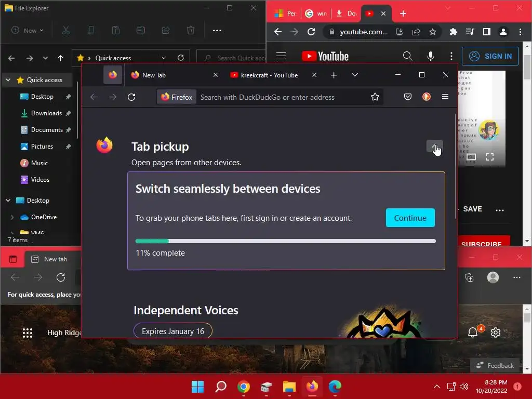The image size is (532, 399).
Task: Open Chrome's Extensions puzzle icon
Action: pos(453,32)
